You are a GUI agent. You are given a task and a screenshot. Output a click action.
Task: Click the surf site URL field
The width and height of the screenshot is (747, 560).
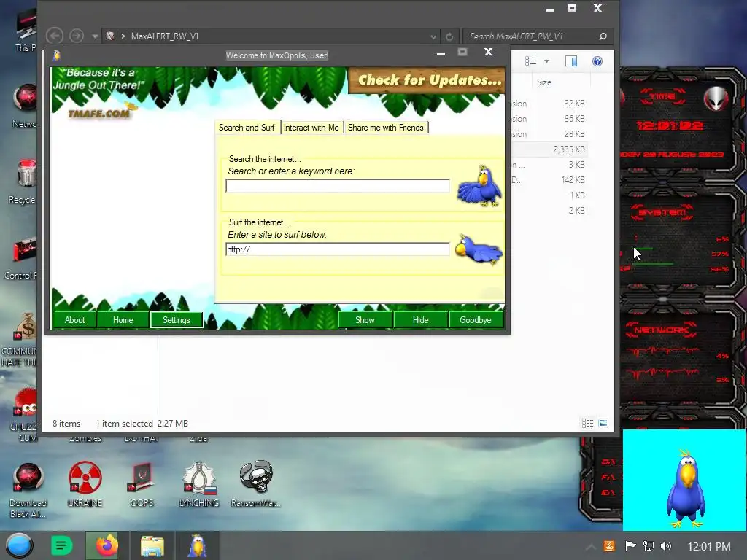(337, 249)
